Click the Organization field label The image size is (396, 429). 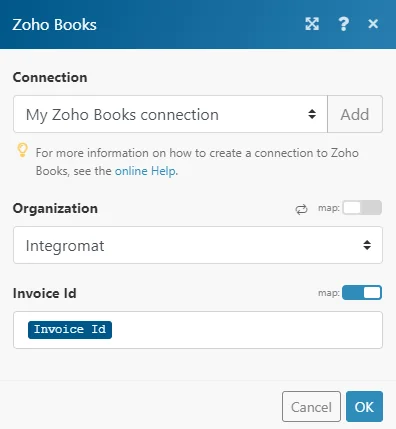(55, 209)
